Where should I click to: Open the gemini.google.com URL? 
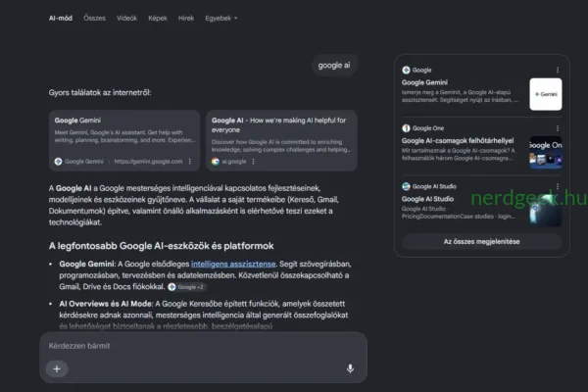tap(148, 162)
